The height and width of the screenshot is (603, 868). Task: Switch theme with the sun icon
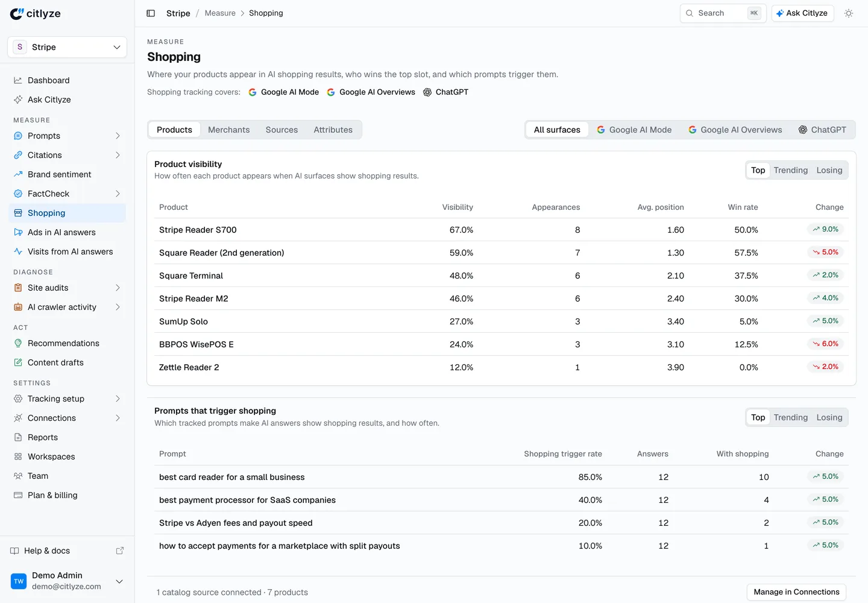coord(849,13)
